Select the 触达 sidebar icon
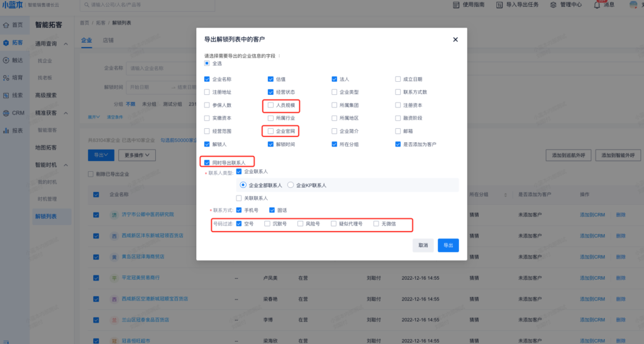Image resolution: width=644 pixels, height=344 pixels. pyautogui.click(x=6, y=60)
